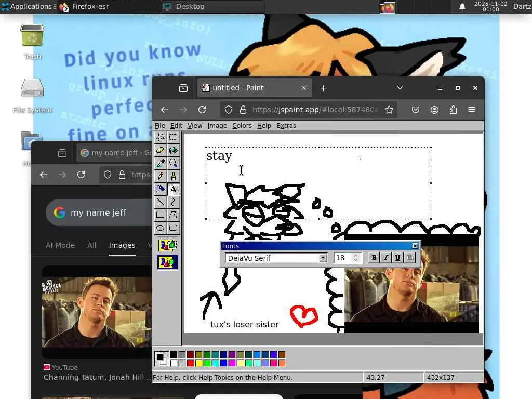Viewport: 532px width, 399px height.
Task: Pick the bright green color swatch
Action: pos(207,363)
